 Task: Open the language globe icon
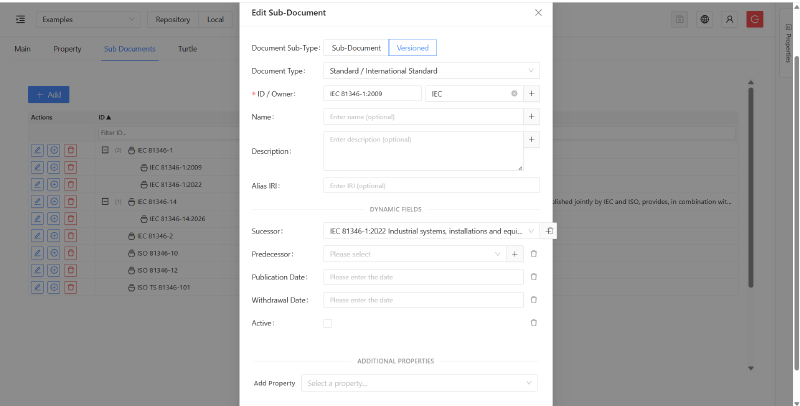point(705,19)
